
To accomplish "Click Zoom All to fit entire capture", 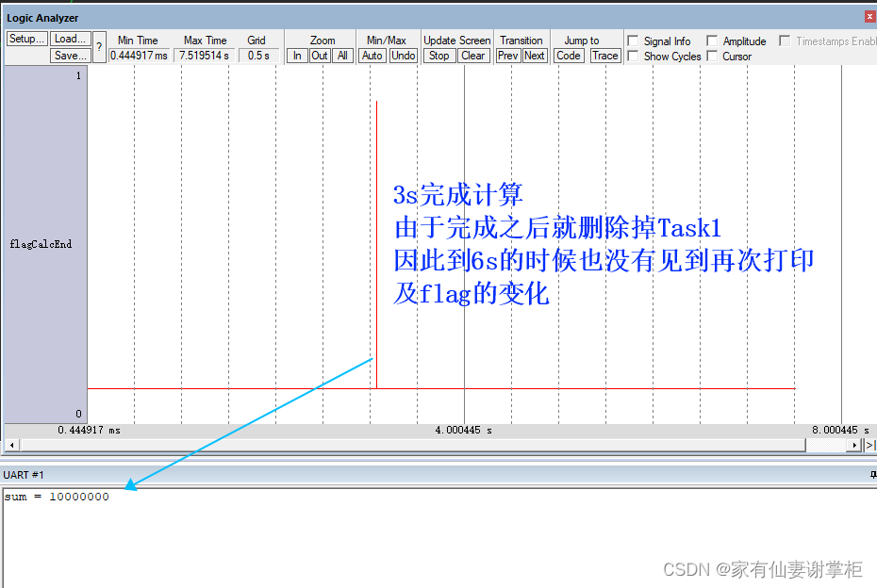I will tap(342, 56).
